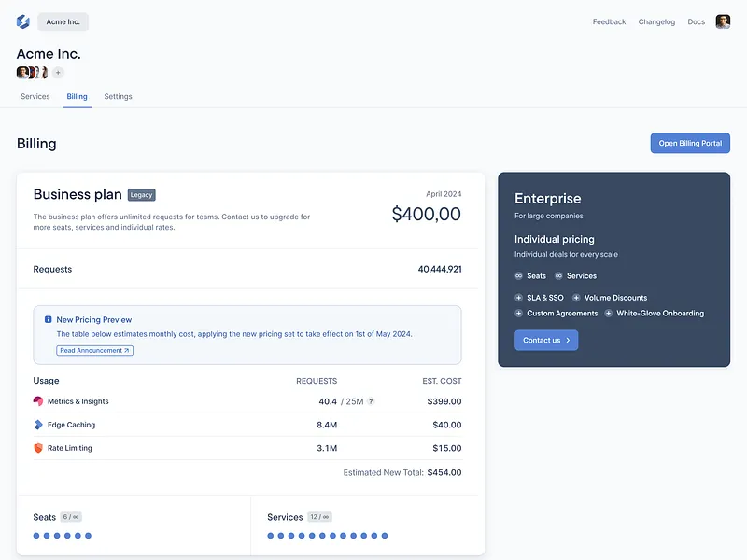Image resolution: width=747 pixels, height=560 pixels.
Task: Click the first seat dot indicator
Action: click(x=36, y=536)
